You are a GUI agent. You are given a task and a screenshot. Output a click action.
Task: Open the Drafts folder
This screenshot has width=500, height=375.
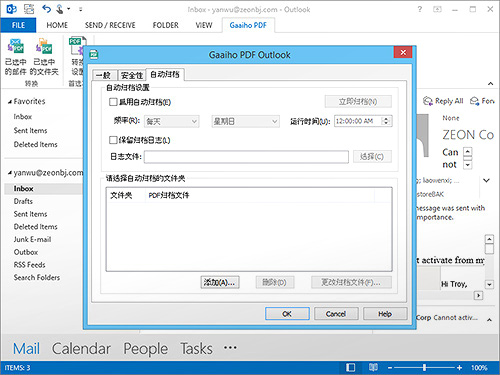(23, 201)
